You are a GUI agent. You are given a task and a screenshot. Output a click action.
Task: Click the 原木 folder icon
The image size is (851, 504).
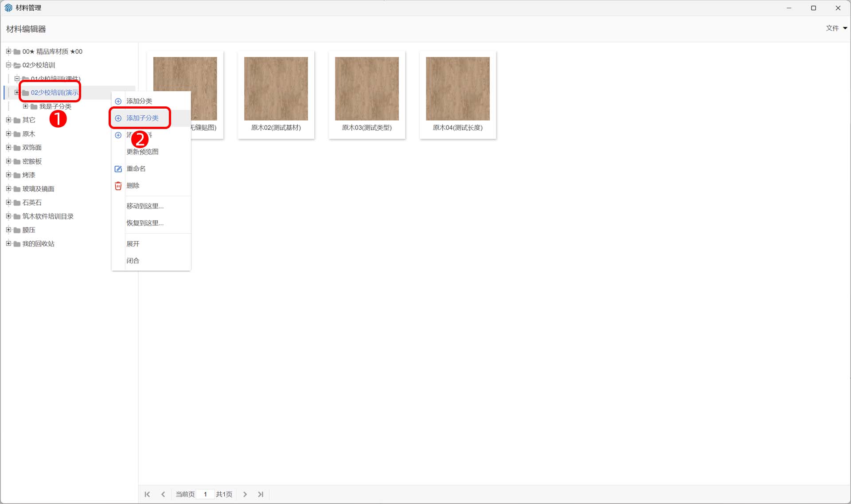pos(17,134)
